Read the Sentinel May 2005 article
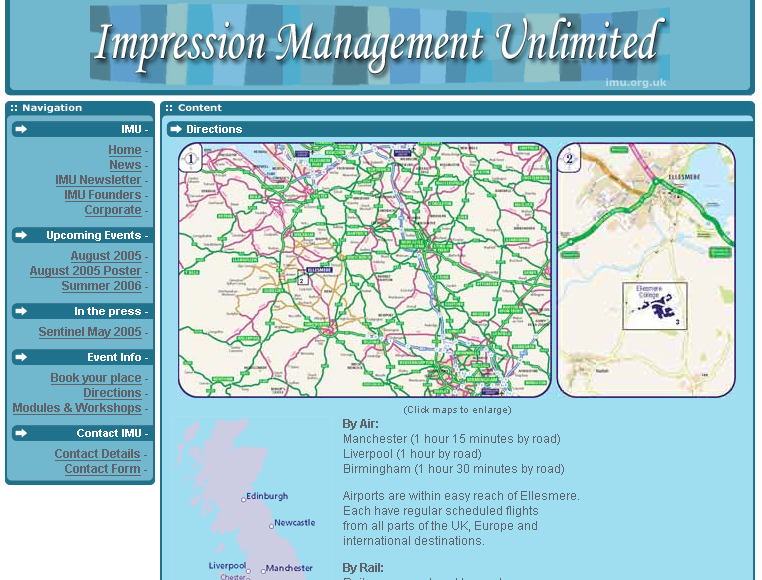The width and height of the screenshot is (762, 580). coord(90,332)
